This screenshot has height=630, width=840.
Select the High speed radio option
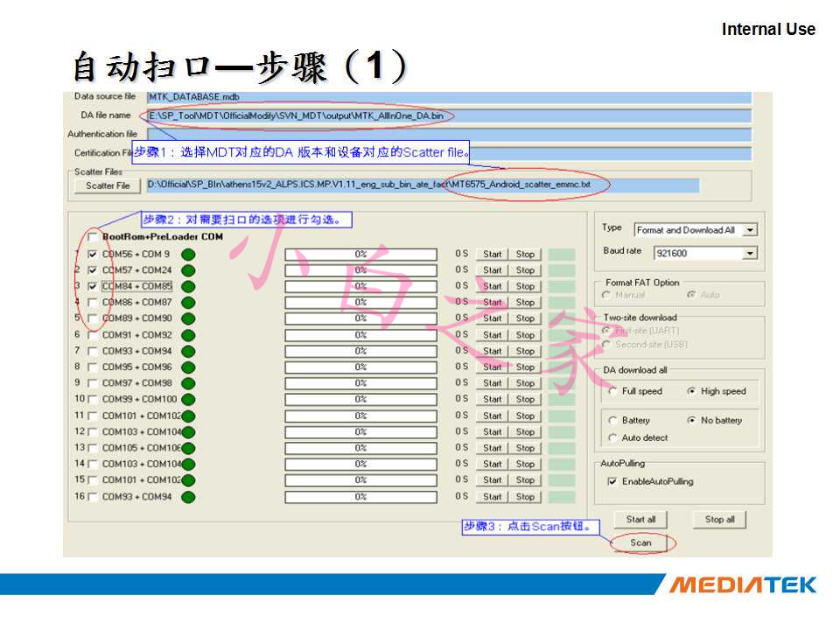[691, 391]
